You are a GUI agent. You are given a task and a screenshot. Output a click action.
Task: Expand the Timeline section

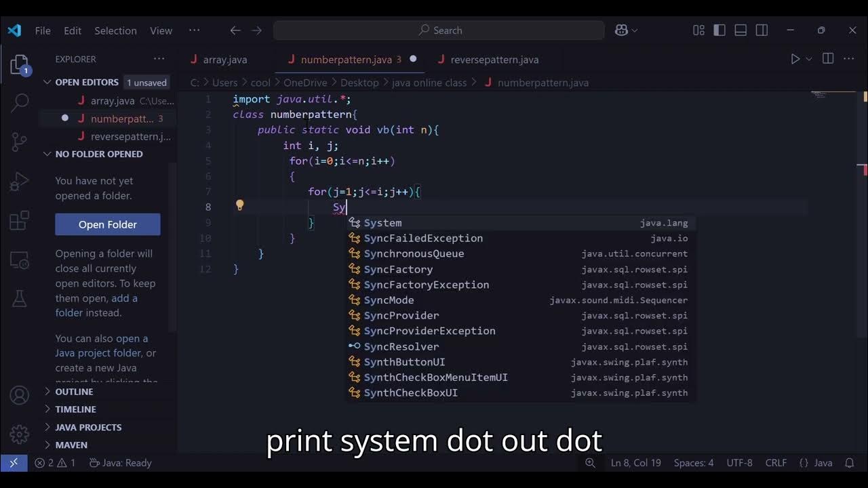point(76,409)
